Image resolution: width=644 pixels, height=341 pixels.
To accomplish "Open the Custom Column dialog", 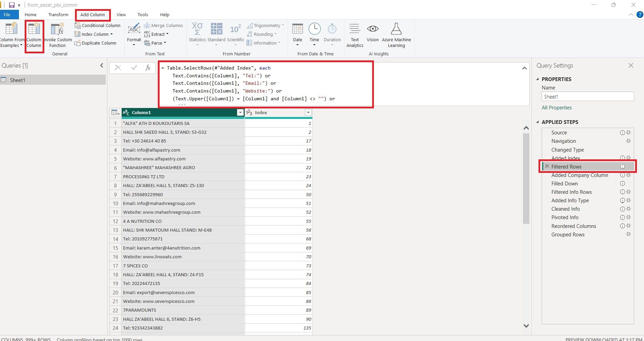I will click(34, 36).
